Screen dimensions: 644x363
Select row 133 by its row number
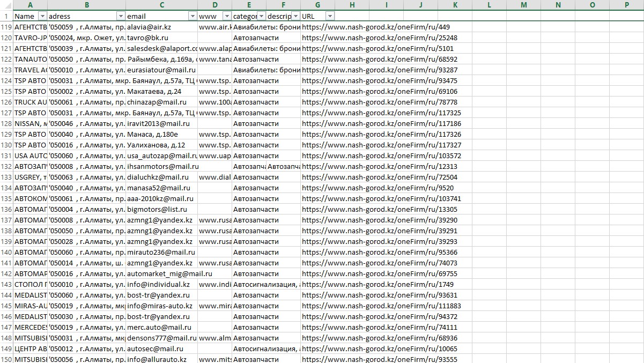6,177
